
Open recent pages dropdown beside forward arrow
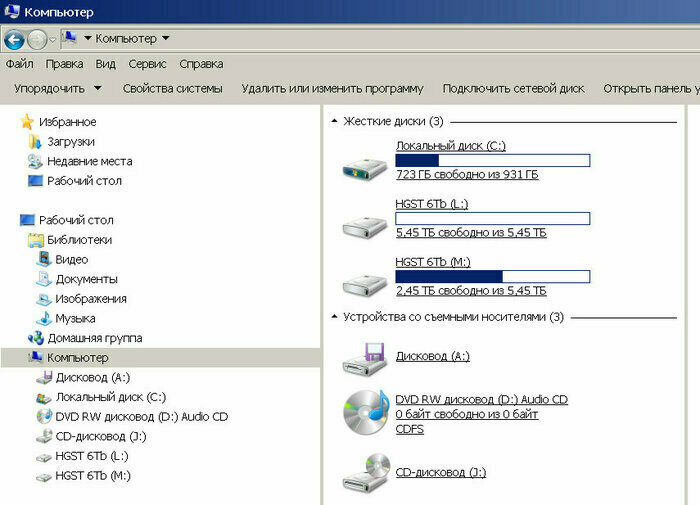pos(52,40)
